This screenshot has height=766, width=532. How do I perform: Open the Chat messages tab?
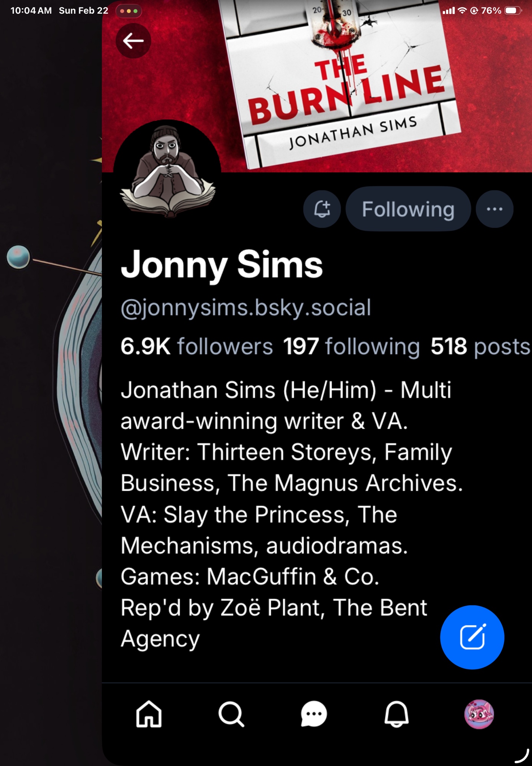[x=314, y=714]
